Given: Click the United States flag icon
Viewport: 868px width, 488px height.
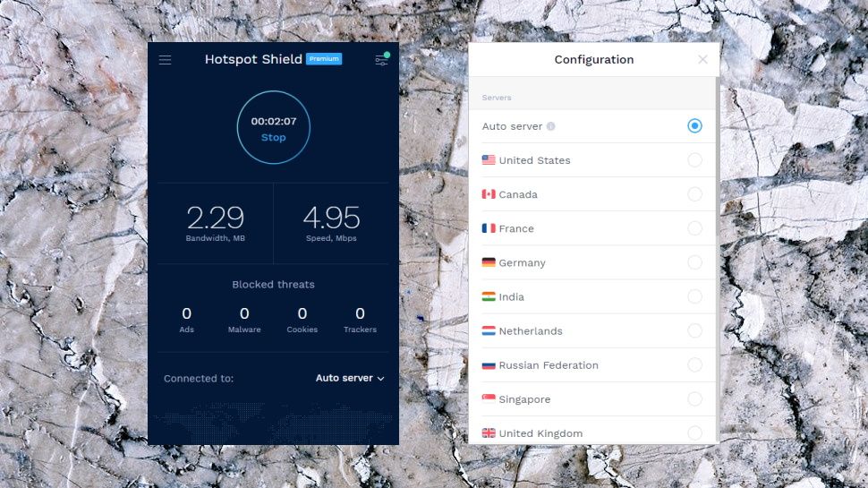Looking at the screenshot, I should point(489,160).
